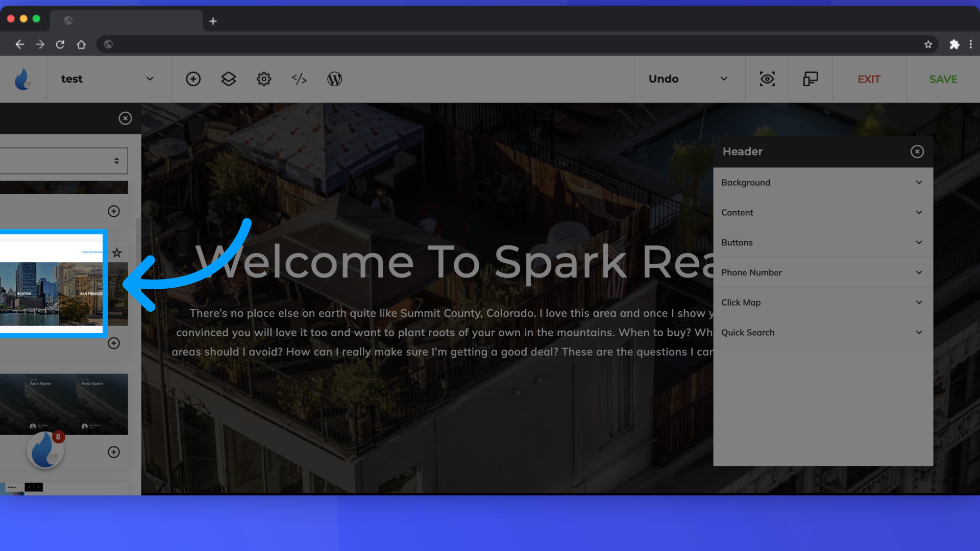Toggle the Click Map section

pyautogui.click(x=822, y=302)
